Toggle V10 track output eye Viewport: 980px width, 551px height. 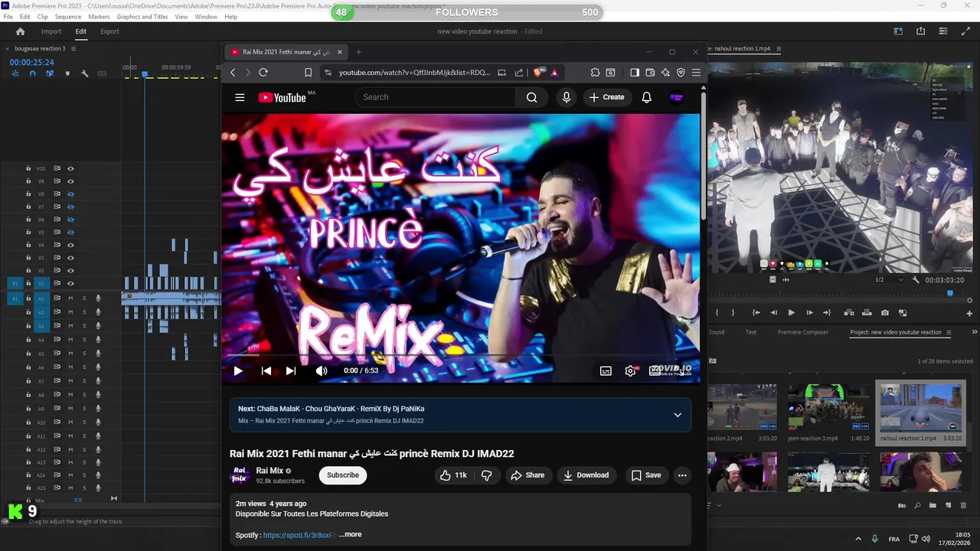[x=70, y=168]
